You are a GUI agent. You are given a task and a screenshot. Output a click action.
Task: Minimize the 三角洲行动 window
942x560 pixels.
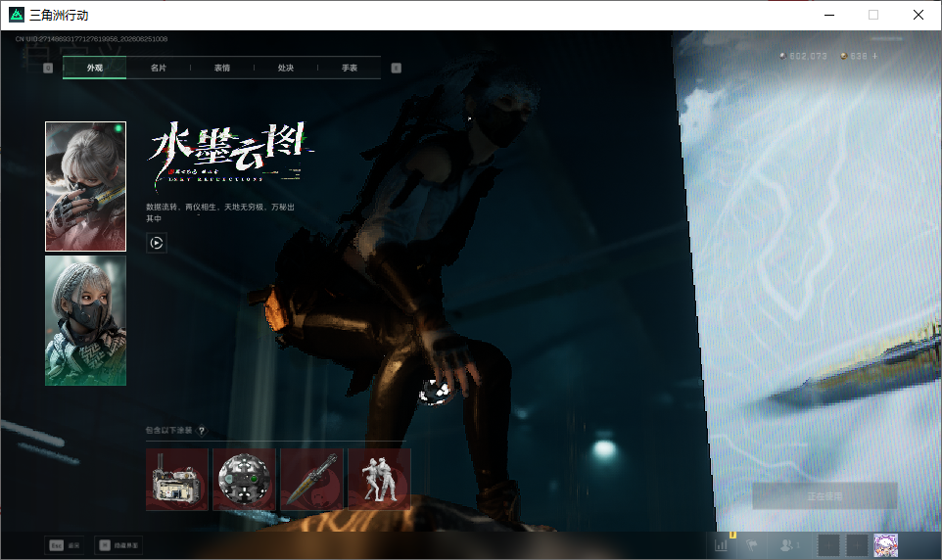point(829,15)
